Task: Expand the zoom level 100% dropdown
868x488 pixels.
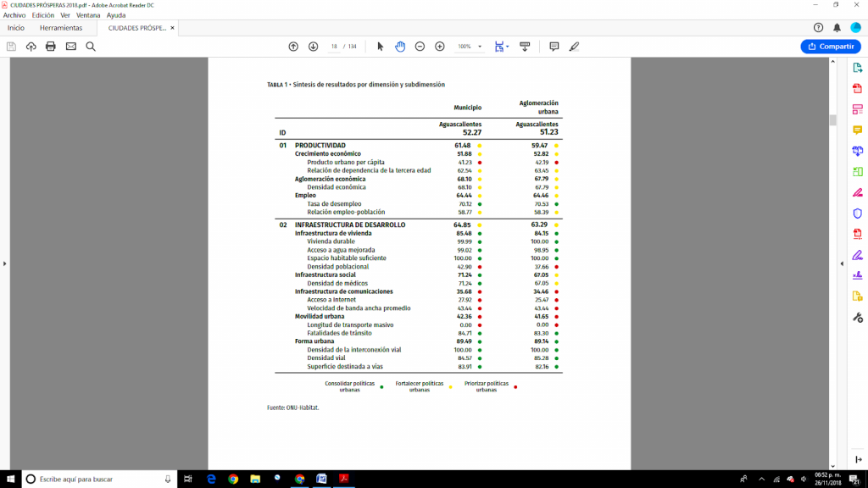Action: coord(480,47)
